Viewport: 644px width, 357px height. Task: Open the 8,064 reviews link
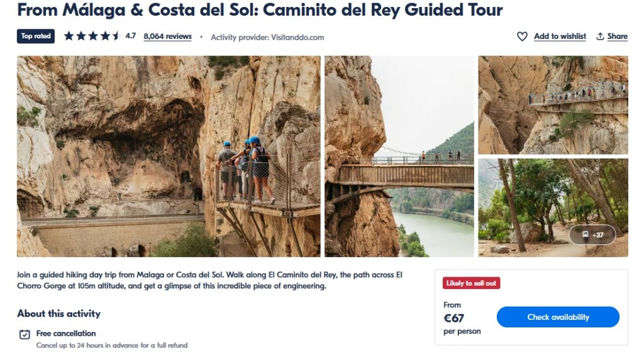click(167, 36)
